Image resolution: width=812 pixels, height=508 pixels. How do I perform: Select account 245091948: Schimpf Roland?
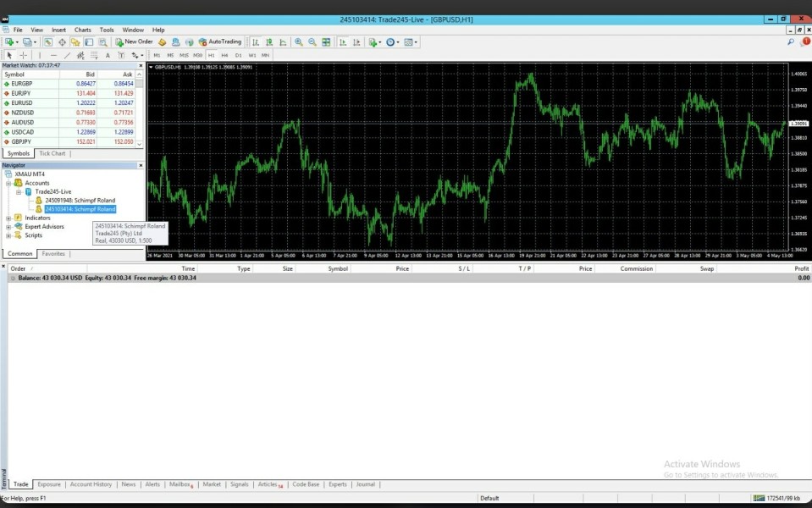click(80, 201)
